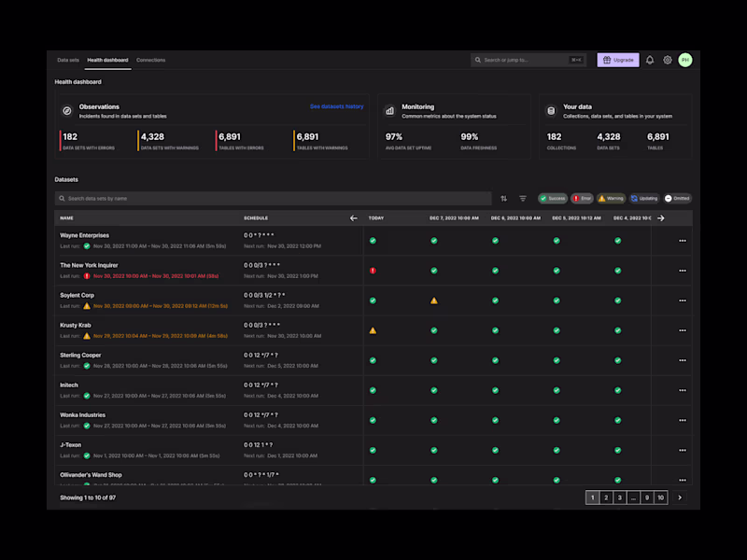
Task: Open the notifications bell
Action: (x=650, y=60)
